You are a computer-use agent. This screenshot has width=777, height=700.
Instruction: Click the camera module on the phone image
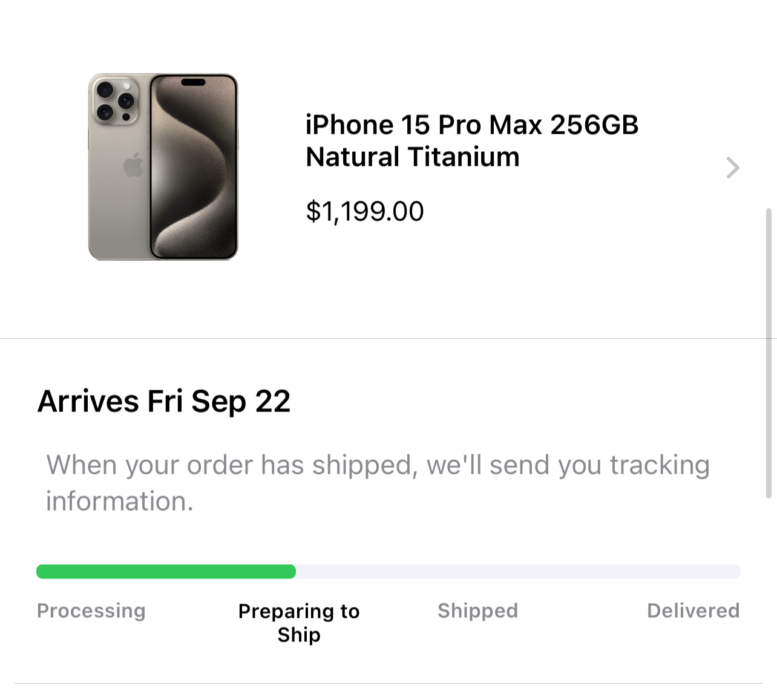point(115,100)
